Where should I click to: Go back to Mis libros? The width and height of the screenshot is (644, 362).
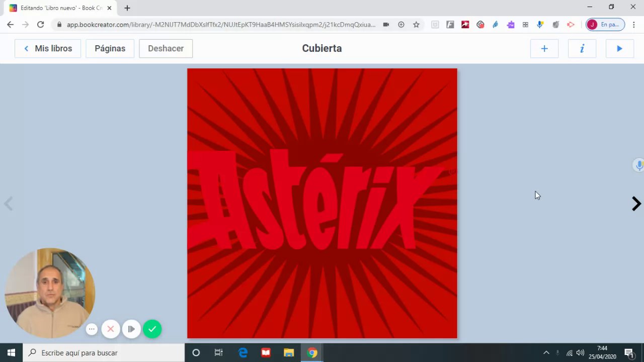(x=48, y=48)
